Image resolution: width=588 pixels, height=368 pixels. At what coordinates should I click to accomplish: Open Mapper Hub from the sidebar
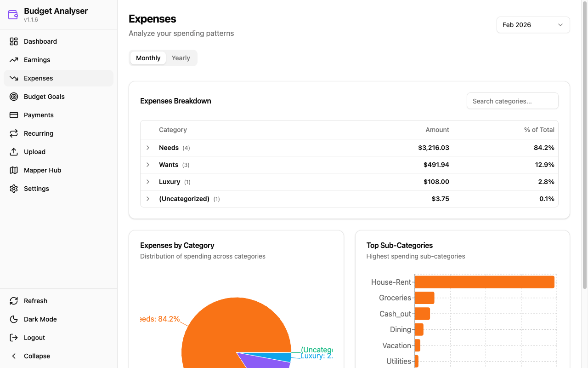coord(42,170)
